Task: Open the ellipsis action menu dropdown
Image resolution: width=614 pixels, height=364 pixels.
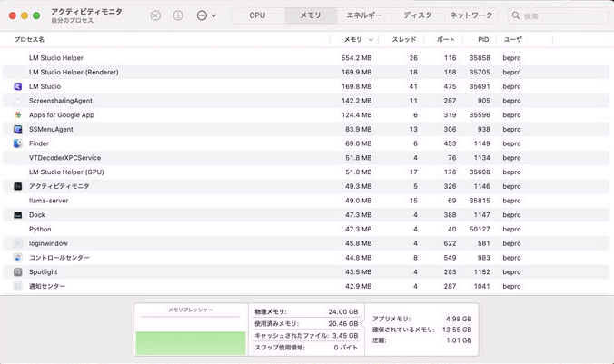Action: tap(205, 15)
